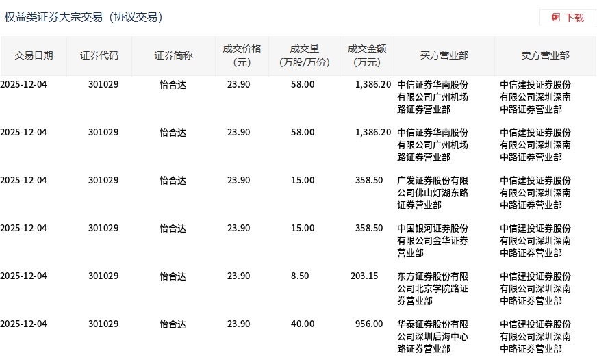
Task: Click the amount value 203.15
Action: point(364,276)
